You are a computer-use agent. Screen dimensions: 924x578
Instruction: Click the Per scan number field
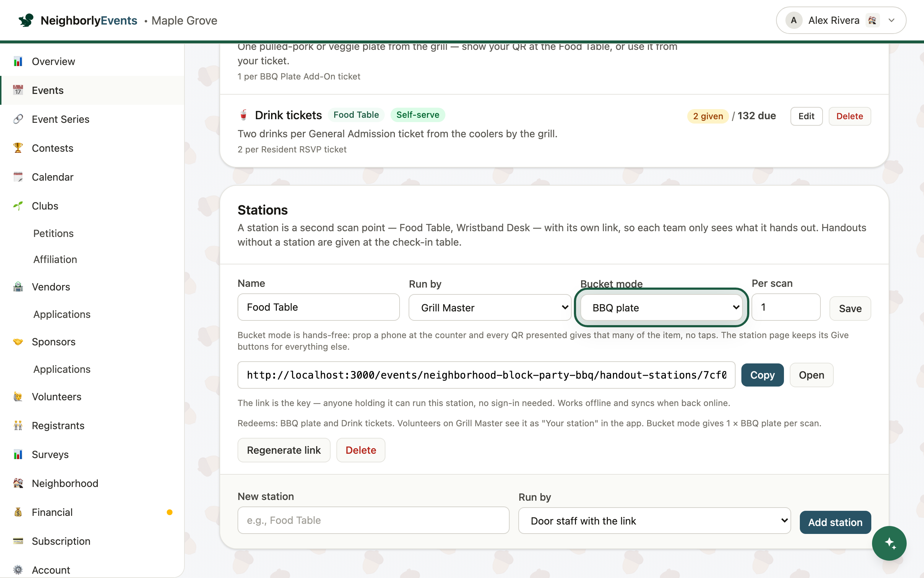point(786,307)
